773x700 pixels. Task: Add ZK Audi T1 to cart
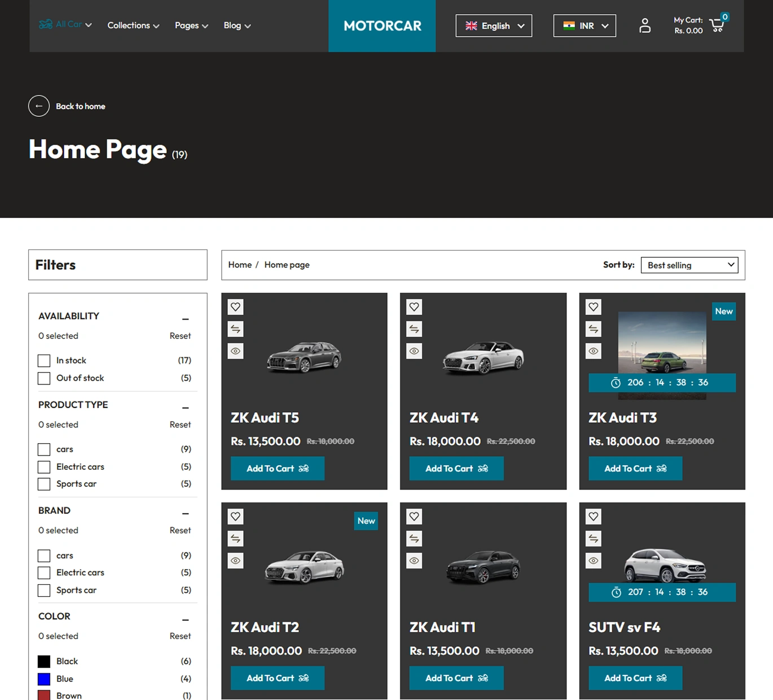coord(456,678)
